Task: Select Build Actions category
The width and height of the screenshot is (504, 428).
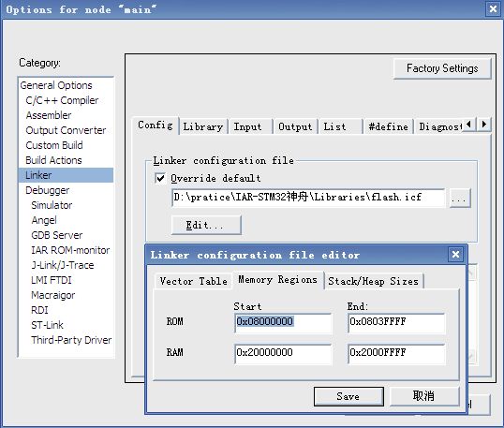Action: (53, 160)
